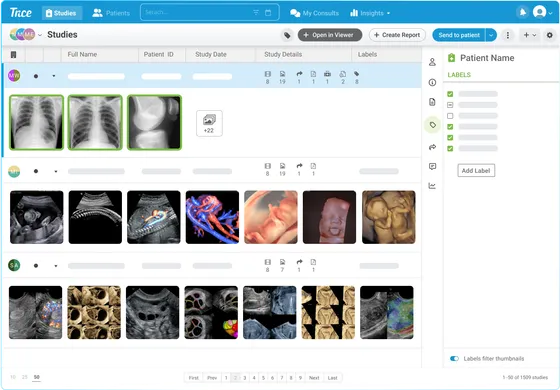Open search filter options icon

click(x=256, y=12)
